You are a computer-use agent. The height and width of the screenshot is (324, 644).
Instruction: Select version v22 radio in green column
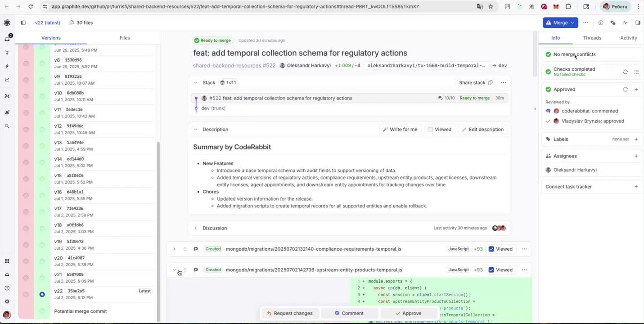42,294
